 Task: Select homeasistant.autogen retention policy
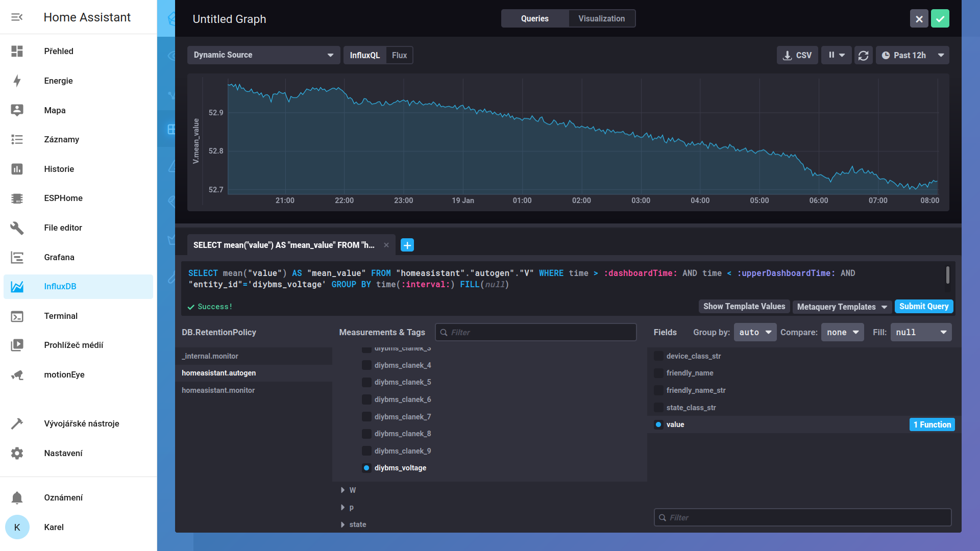click(254, 373)
